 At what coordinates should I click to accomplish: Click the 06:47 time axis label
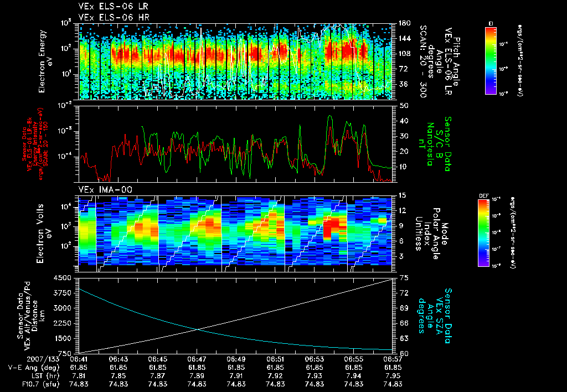coord(197,359)
